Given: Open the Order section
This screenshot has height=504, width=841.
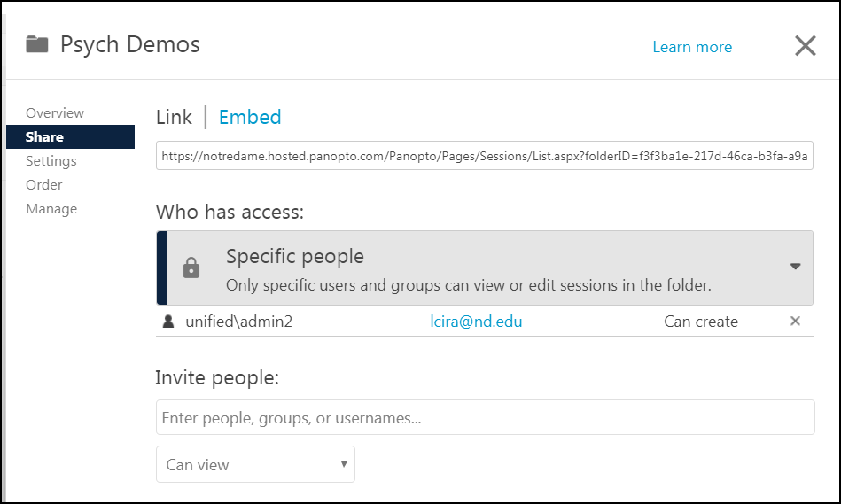Looking at the screenshot, I should [44, 185].
